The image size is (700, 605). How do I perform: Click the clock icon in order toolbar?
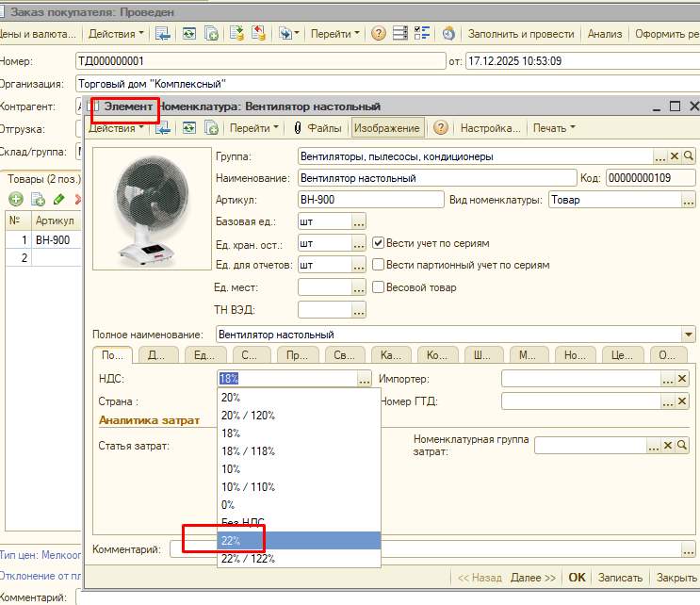[449, 34]
